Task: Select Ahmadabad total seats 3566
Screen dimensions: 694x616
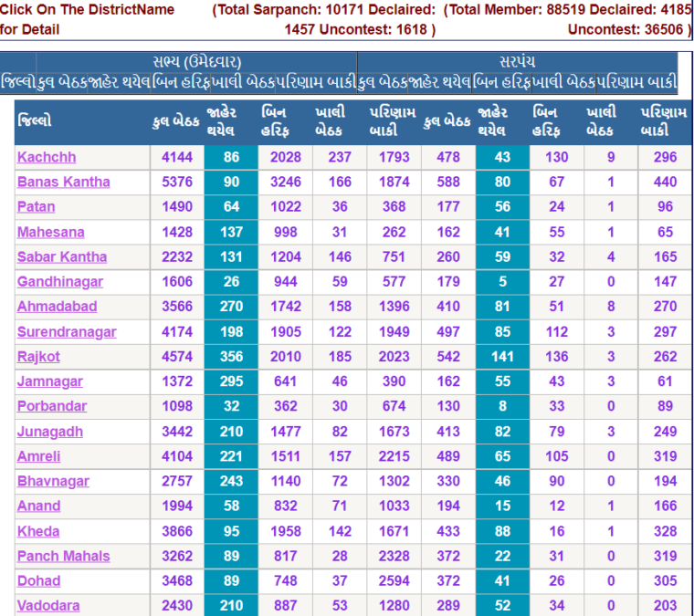Action: click(177, 306)
